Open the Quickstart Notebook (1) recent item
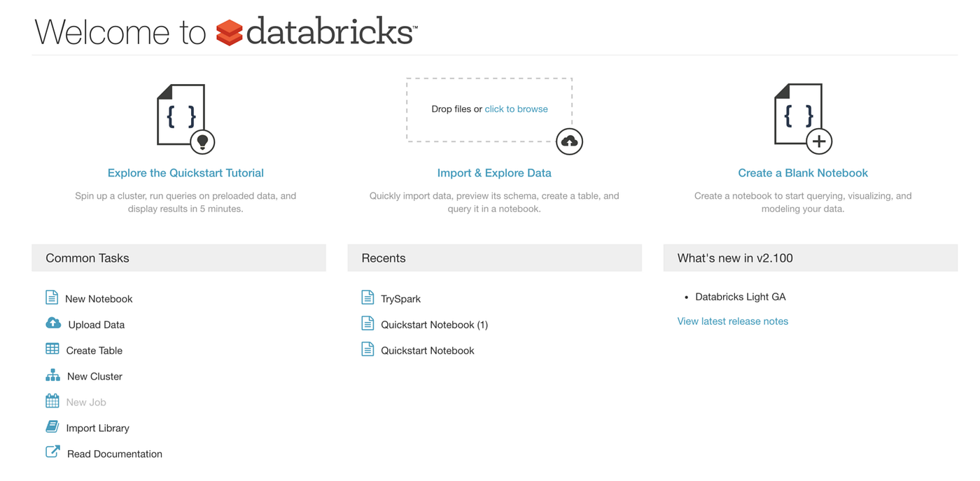The image size is (980, 481). [x=434, y=325]
